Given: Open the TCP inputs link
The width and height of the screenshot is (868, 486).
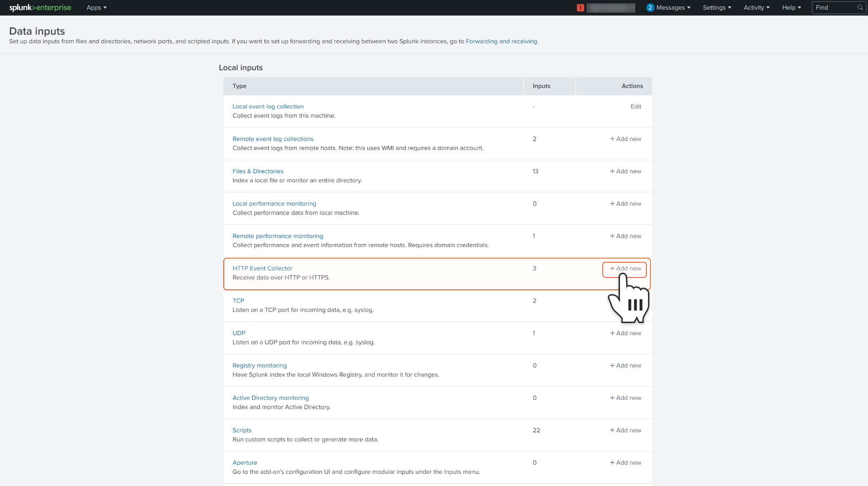Looking at the screenshot, I should 238,300.
